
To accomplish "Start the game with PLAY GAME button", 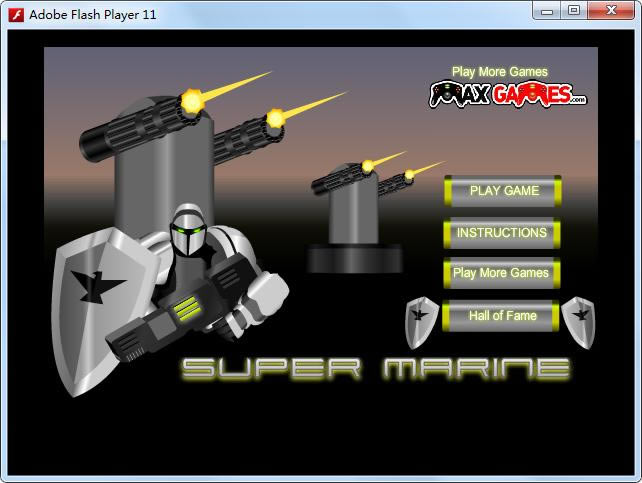I will click(503, 191).
